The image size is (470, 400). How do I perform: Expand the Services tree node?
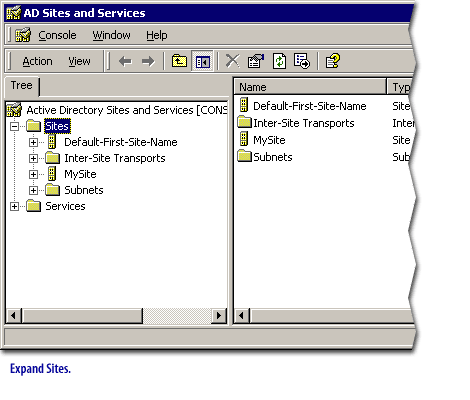tap(14, 207)
